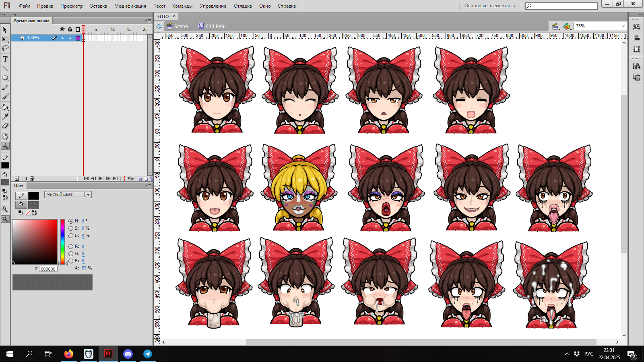Go back using the stage arrow
The image size is (644, 362).
[x=159, y=26]
